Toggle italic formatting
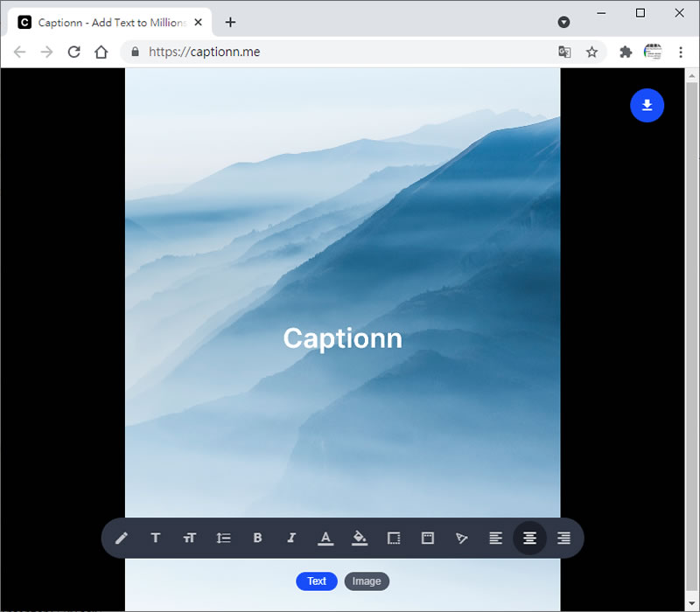This screenshot has height=612, width=700. 291,538
